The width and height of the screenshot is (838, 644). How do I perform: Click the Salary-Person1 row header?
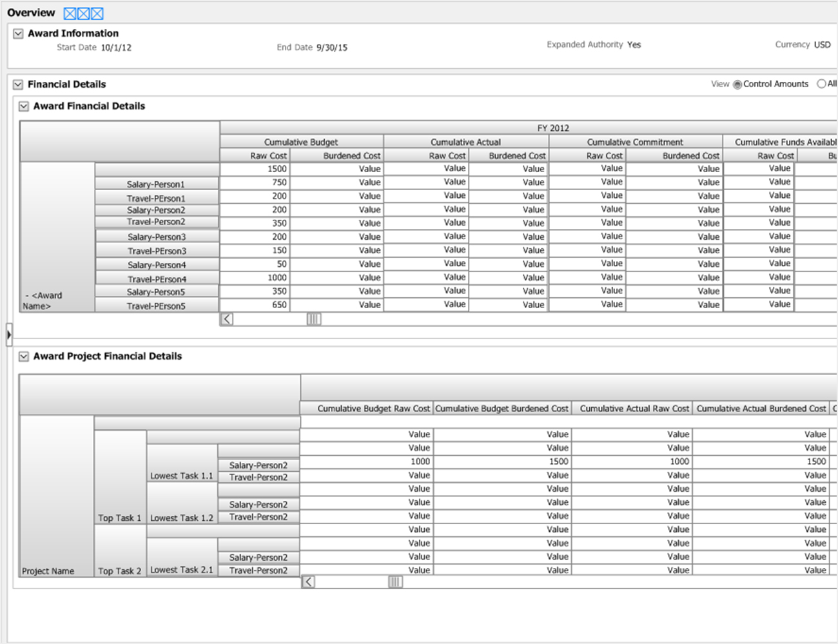tap(156, 184)
